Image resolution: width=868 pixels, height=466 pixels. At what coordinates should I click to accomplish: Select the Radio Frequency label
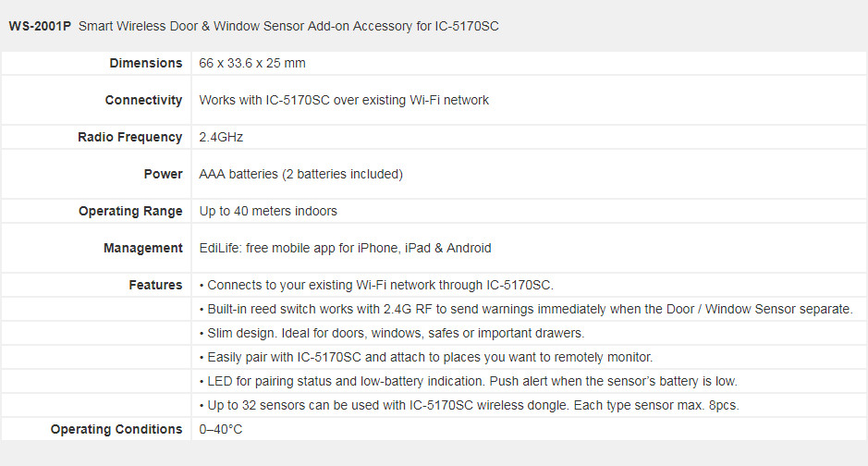129,137
